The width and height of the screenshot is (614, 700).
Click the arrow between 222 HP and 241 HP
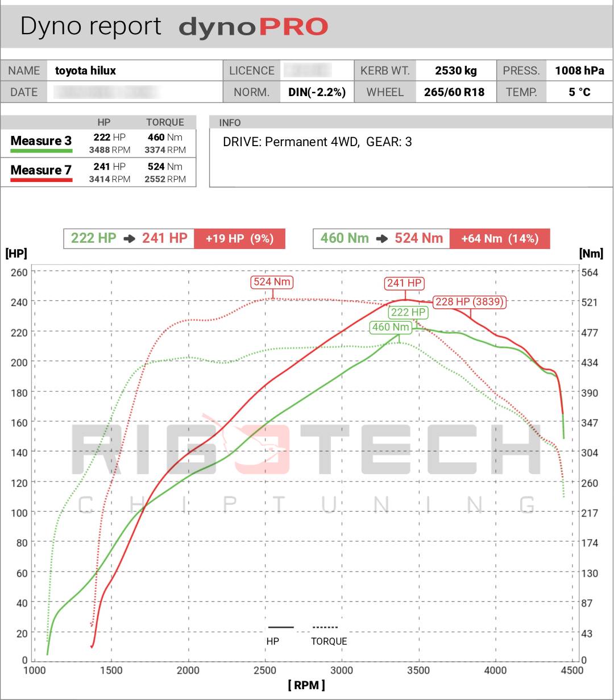(x=130, y=239)
